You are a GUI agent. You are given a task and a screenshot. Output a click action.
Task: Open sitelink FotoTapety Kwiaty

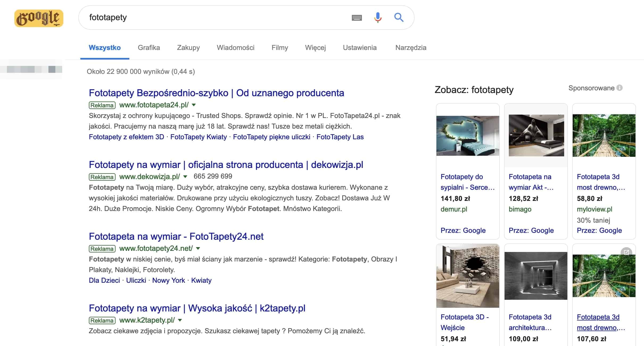coord(199,137)
